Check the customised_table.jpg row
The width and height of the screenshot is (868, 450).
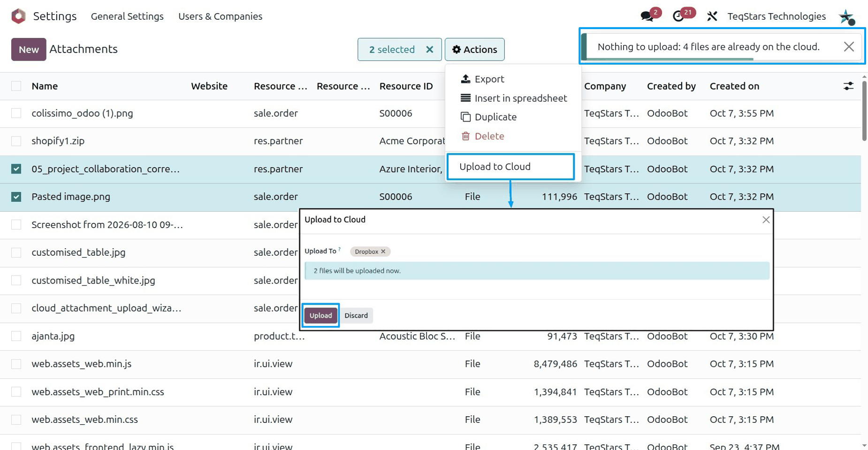(16, 252)
